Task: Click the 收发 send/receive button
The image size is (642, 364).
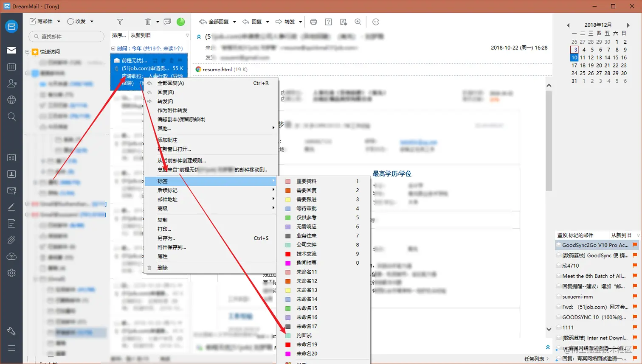Action: pos(76,22)
